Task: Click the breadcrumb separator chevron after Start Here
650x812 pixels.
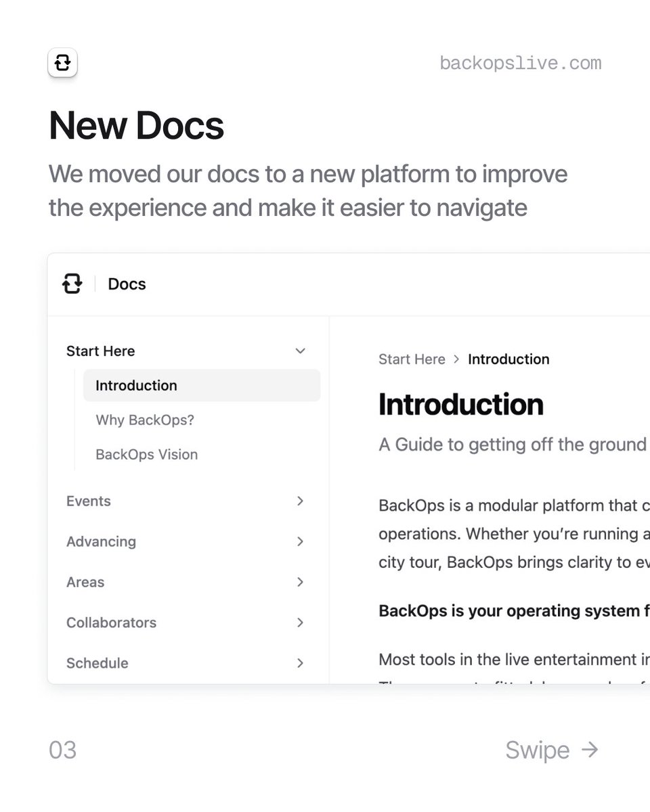Action: point(456,359)
